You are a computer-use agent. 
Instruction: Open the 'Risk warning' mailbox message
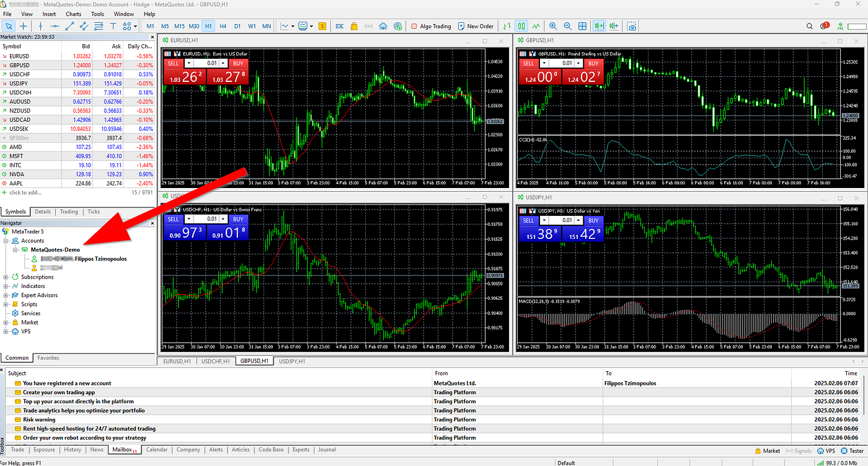click(39, 419)
